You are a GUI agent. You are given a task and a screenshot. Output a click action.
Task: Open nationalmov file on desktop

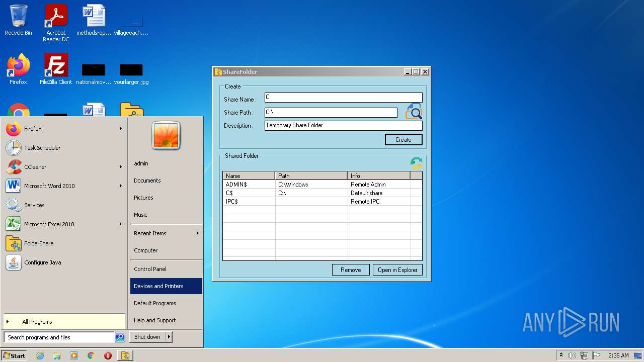(x=94, y=74)
